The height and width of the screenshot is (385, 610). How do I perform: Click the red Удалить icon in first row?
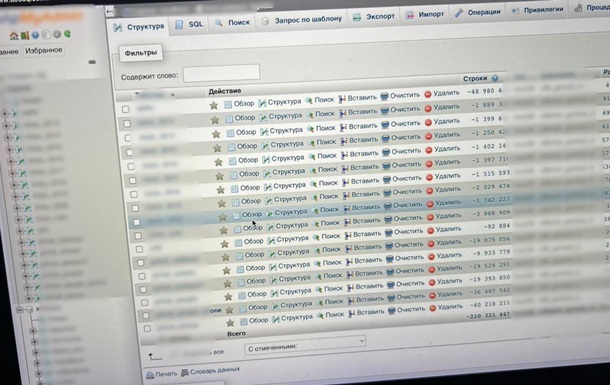(x=428, y=94)
